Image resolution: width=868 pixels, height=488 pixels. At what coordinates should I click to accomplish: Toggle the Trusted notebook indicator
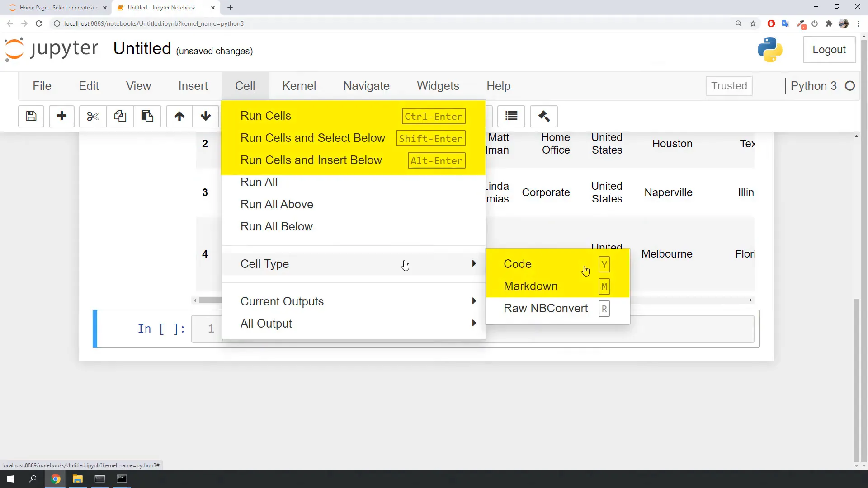click(x=729, y=86)
